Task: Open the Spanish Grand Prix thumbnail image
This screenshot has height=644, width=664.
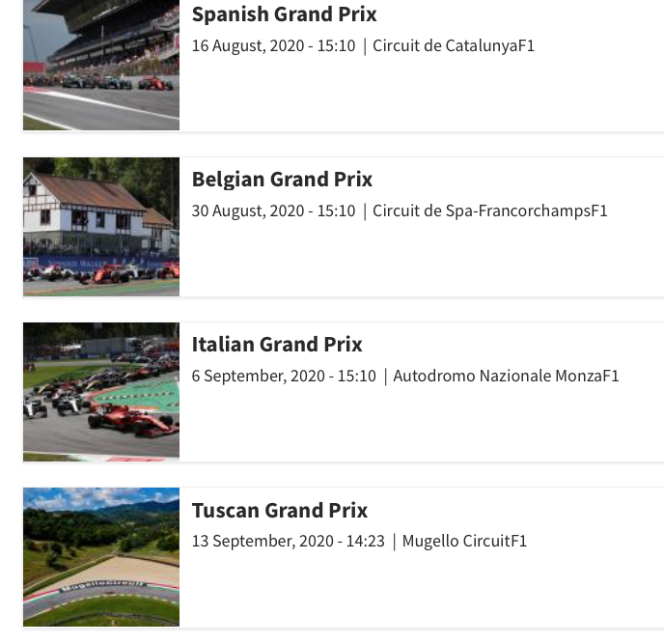Action: (x=101, y=66)
